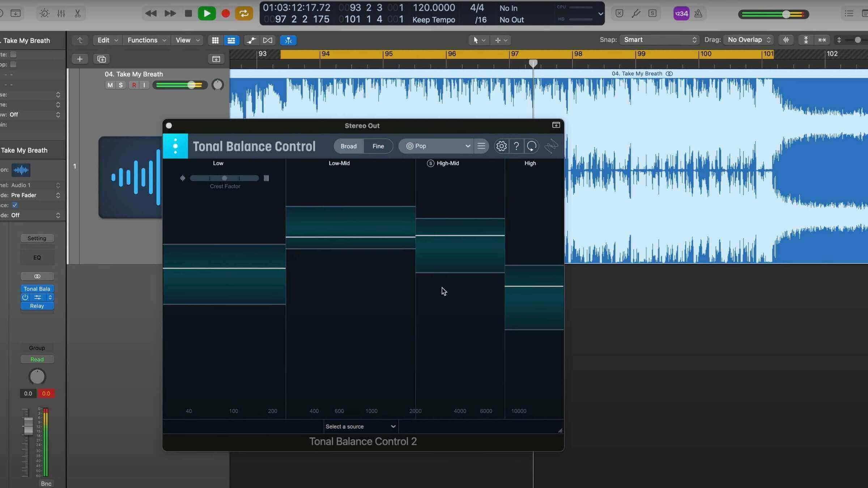Record-enable track with R button

click(134, 85)
